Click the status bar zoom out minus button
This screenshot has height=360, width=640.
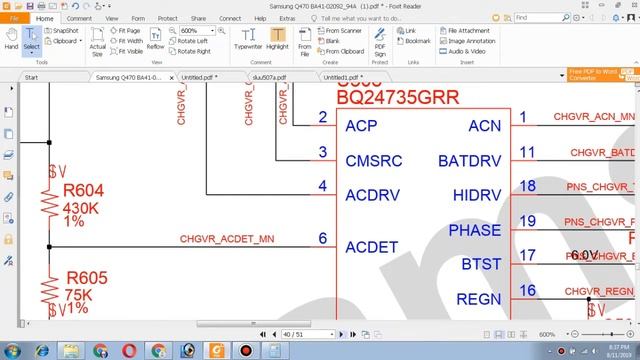575,334
